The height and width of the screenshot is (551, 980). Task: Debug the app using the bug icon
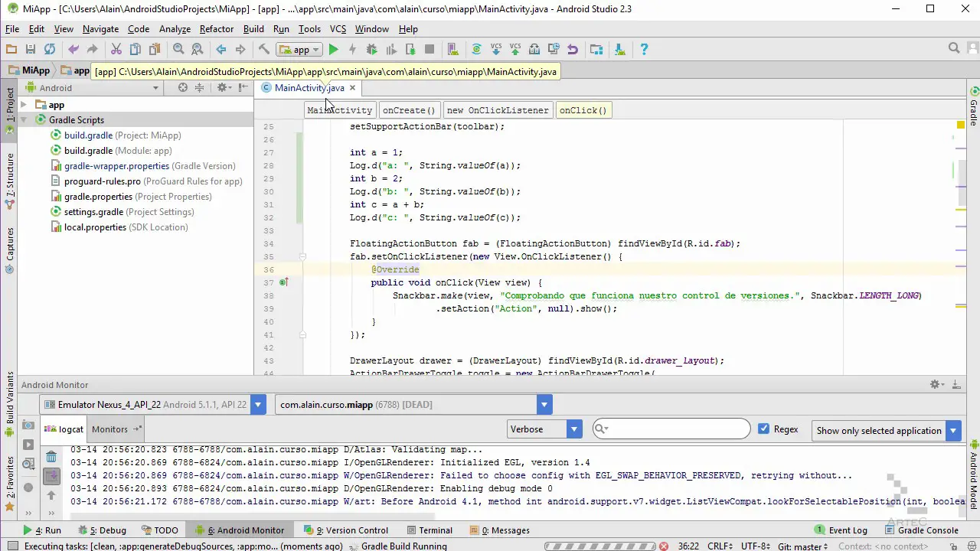371,49
